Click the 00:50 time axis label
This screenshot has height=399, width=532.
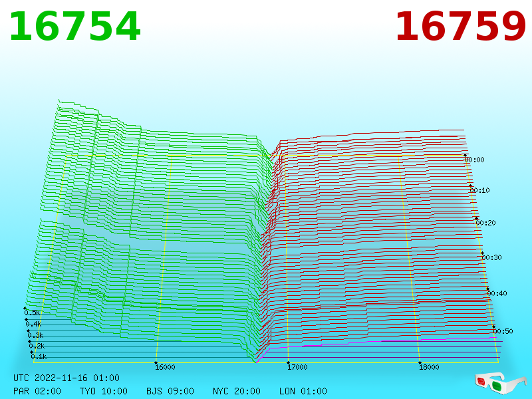503,331
